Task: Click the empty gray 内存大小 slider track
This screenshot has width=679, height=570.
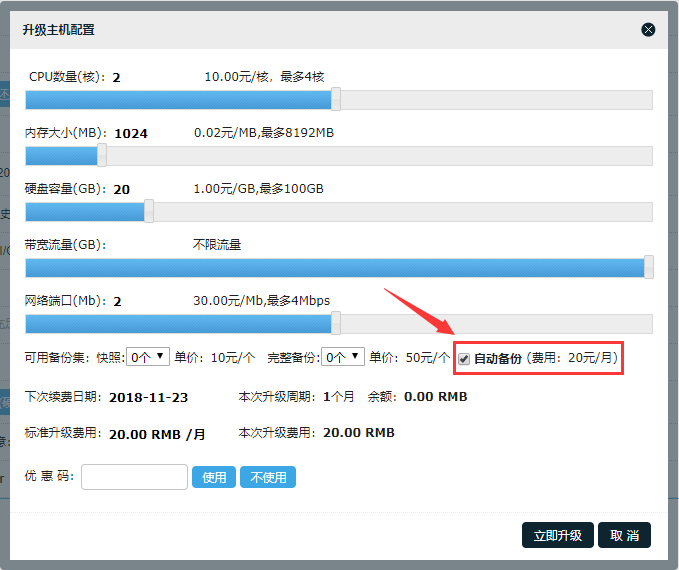Action: 380,156
